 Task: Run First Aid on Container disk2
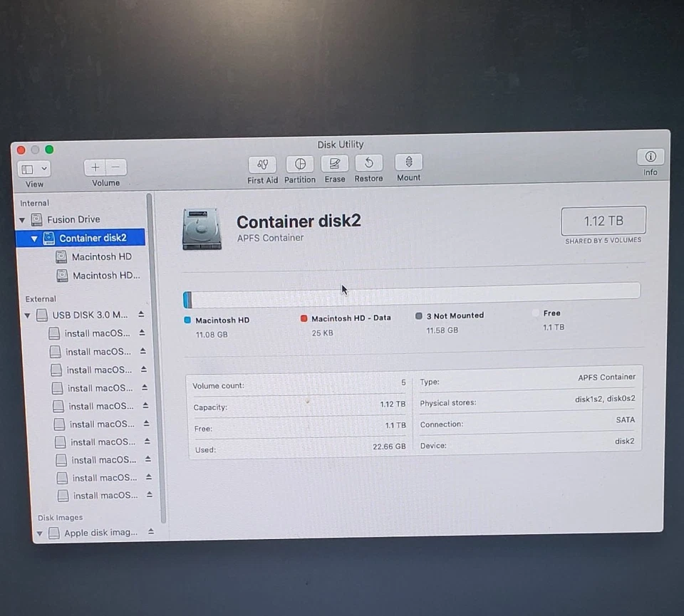click(x=262, y=163)
